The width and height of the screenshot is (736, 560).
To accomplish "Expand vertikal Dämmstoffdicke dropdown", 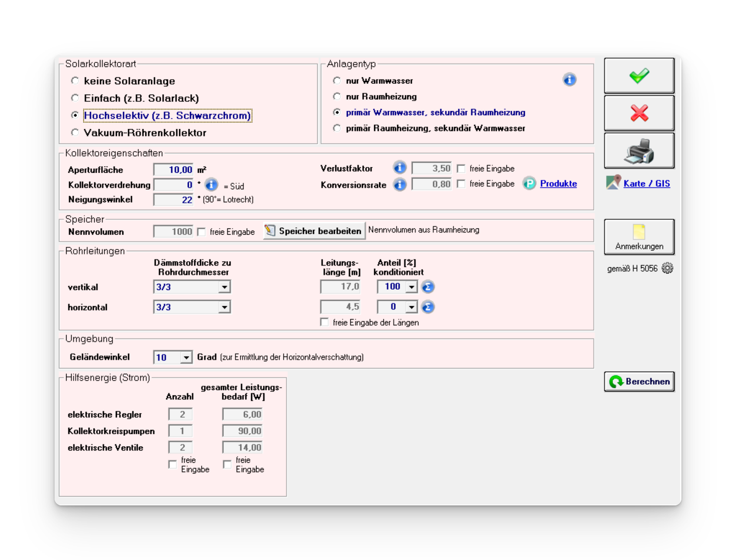I will coord(224,287).
